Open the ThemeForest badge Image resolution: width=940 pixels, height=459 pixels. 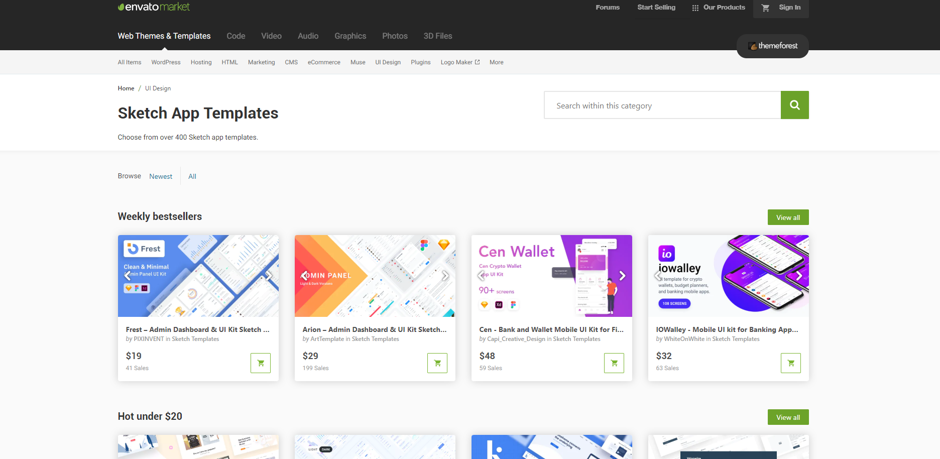[x=772, y=46]
